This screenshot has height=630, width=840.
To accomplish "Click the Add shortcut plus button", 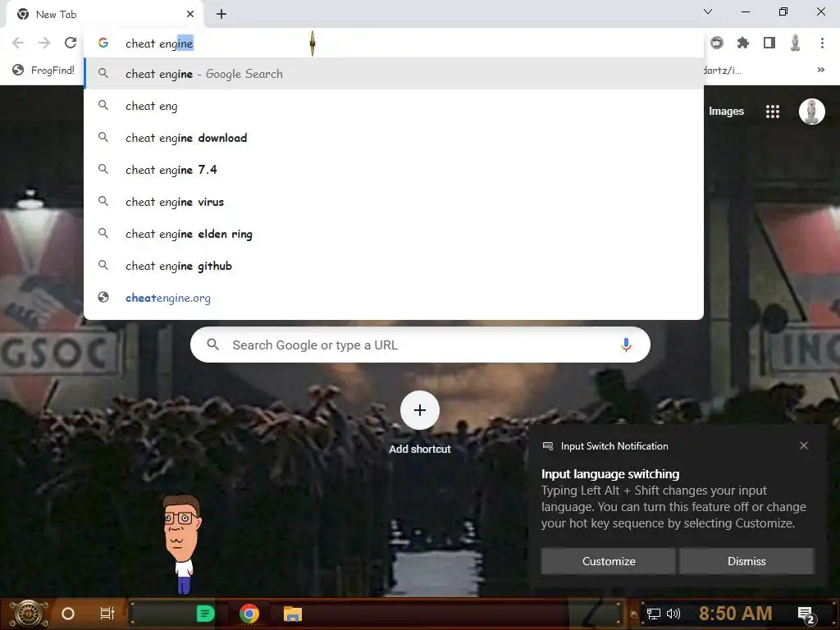I will pos(420,410).
